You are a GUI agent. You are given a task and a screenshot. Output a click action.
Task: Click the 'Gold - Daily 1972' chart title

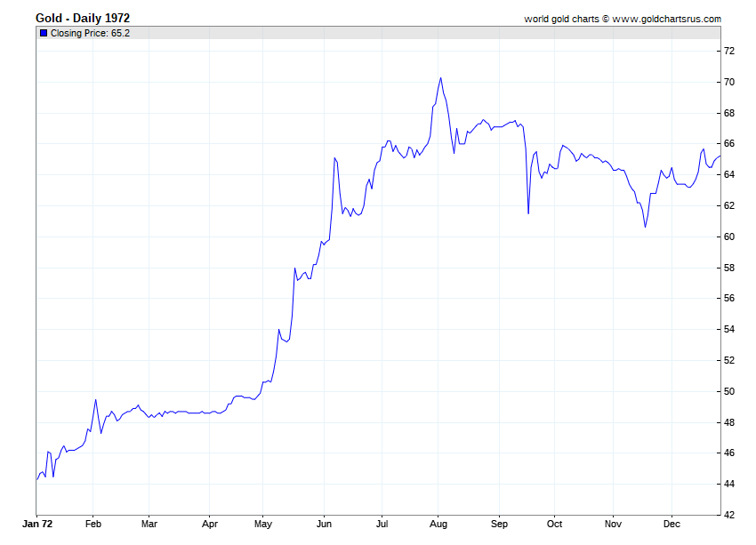[83, 18]
